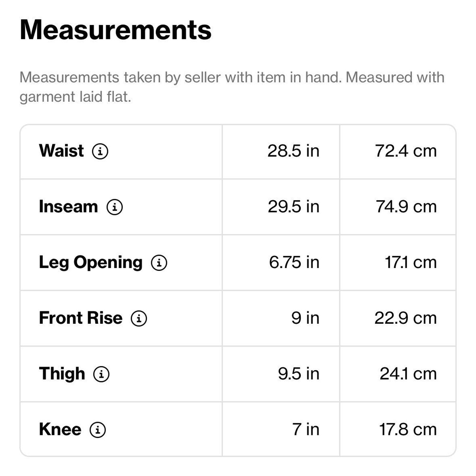Click the seller measurement description text

click(232, 87)
